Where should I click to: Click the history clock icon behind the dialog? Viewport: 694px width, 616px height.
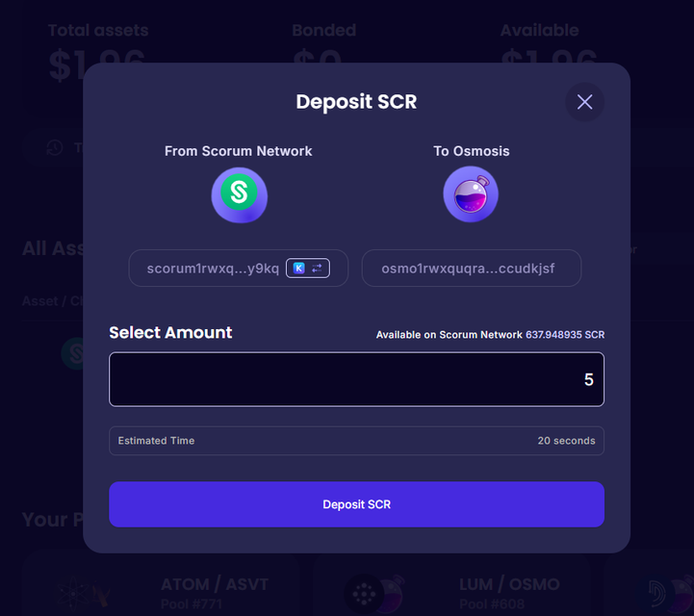pyautogui.click(x=55, y=148)
